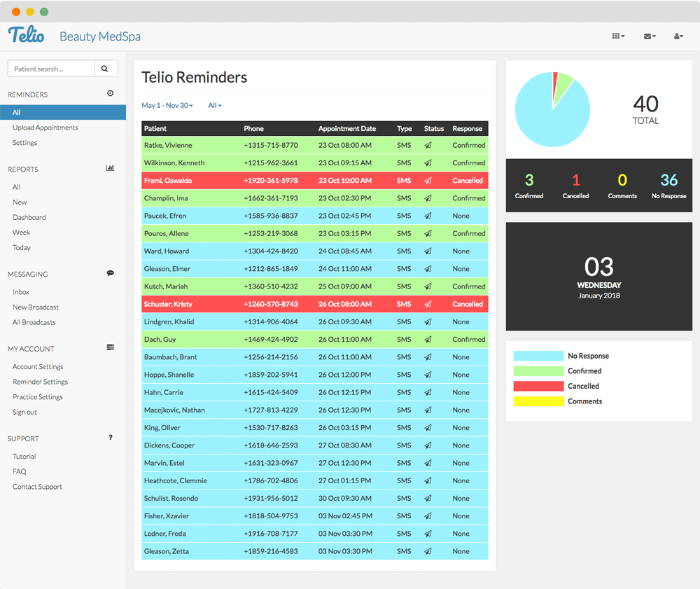This screenshot has height=589, width=700.
Task: Focus the Patient search input field
Action: click(x=51, y=69)
